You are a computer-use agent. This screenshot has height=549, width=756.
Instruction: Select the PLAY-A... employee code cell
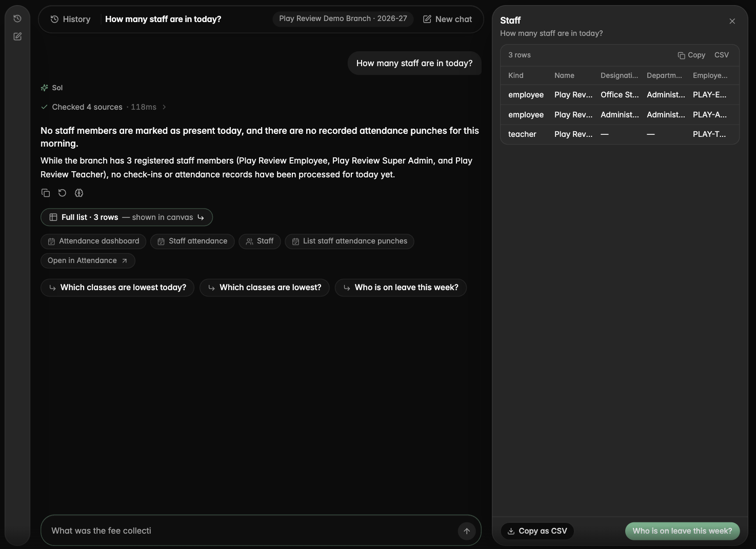710,115
